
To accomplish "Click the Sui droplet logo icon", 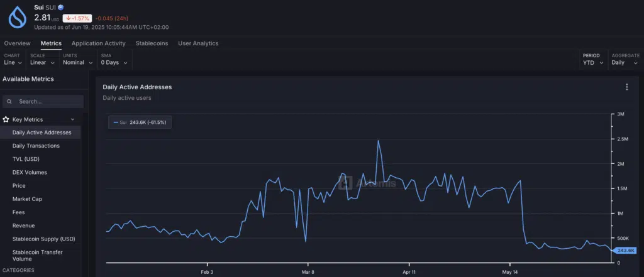I will [x=18, y=17].
